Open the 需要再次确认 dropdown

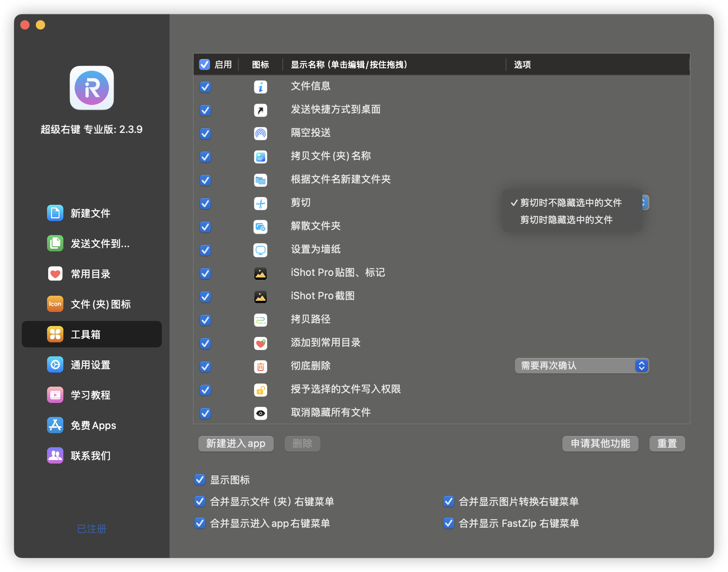[x=582, y=366]
